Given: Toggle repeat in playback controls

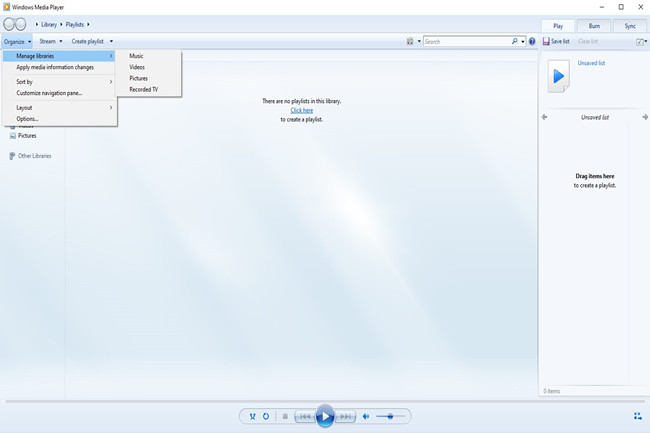Looking at the screenshot, I should [x=266, y=416].
